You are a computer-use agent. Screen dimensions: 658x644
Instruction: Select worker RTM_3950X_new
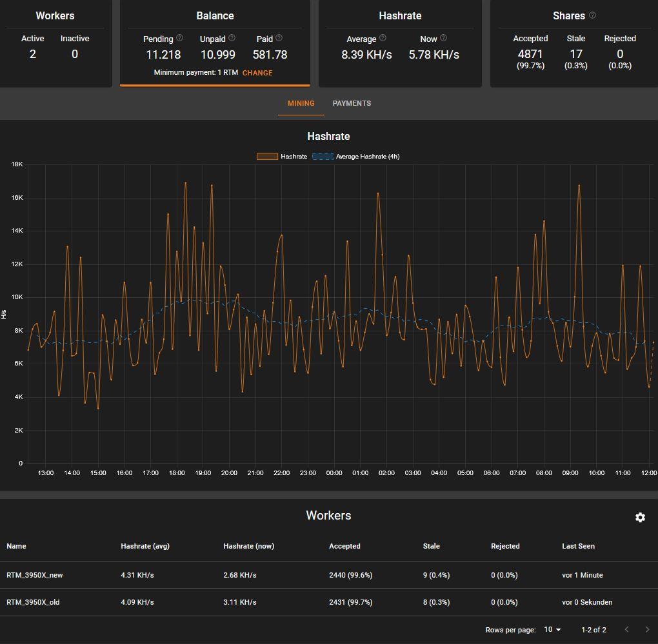pyautogui.click(x=34, y=575)
